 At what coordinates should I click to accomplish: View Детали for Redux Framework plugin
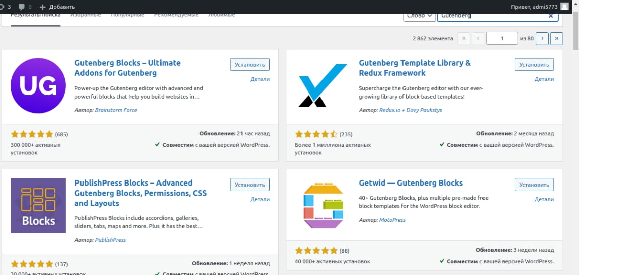[544, 79]
